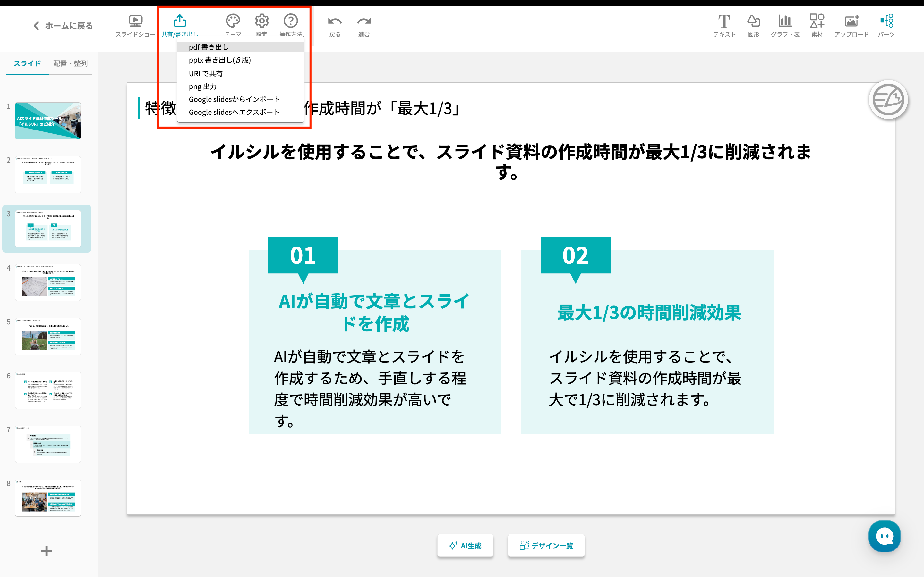Screen dimensions: 924x577
Task: Open the Settings gear icon
Action: (261, 21)
